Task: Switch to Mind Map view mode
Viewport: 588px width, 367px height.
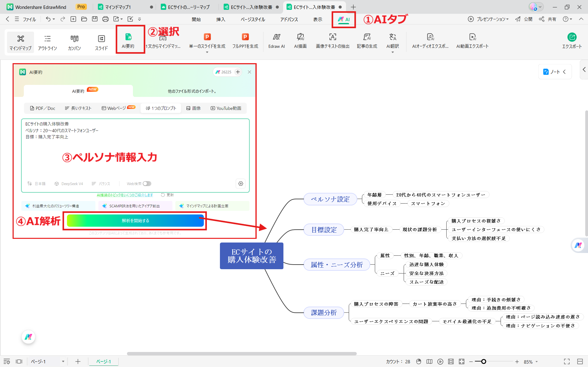Action: (21, 42)
